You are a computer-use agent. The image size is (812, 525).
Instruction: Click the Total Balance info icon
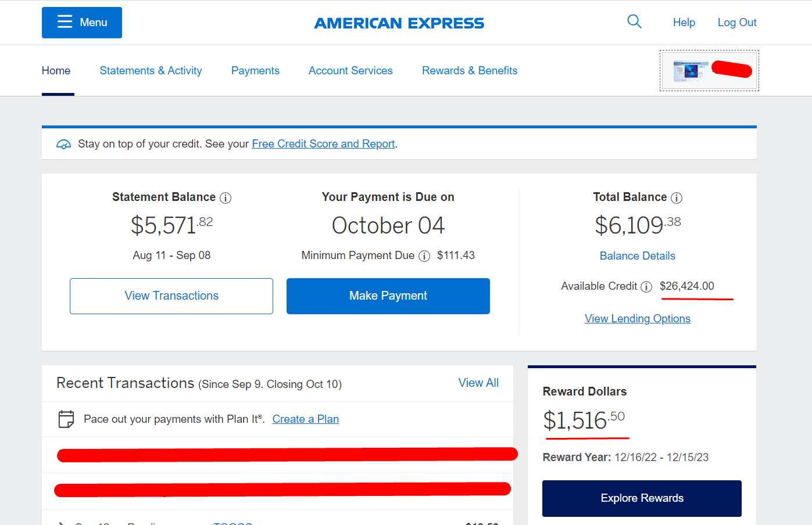[677, 198]
